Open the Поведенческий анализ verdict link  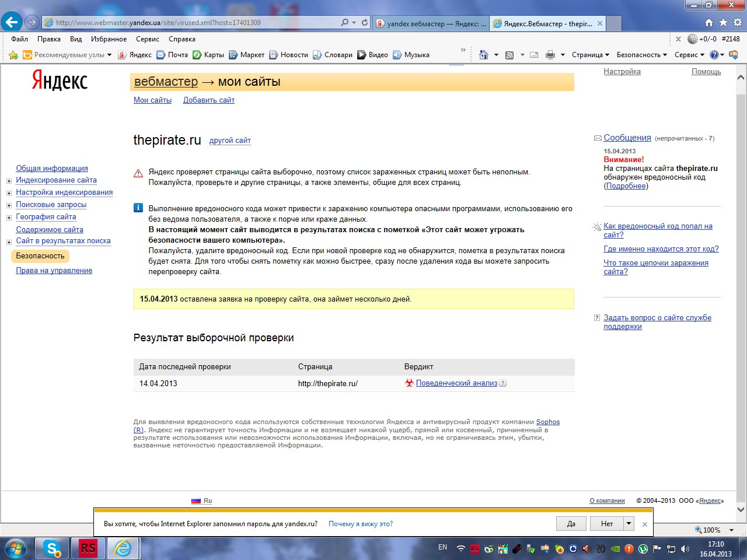[456, 383]
